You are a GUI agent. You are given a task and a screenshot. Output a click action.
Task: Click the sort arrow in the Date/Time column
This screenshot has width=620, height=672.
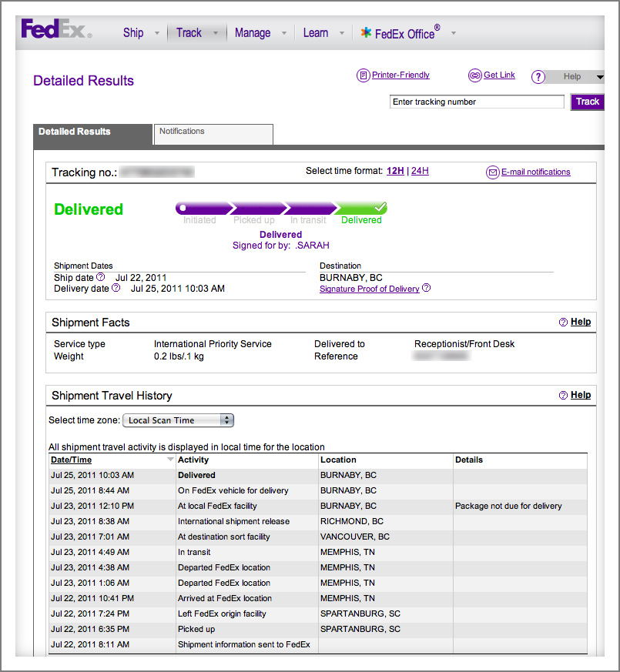[170, 460]
